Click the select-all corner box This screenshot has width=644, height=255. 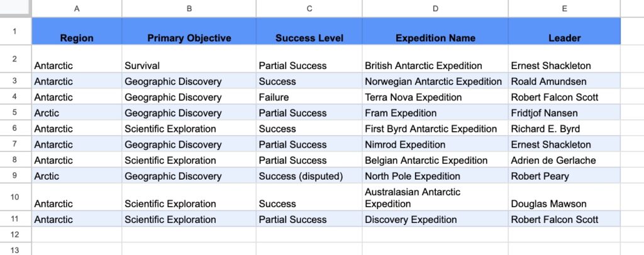(x=15, y=8)
